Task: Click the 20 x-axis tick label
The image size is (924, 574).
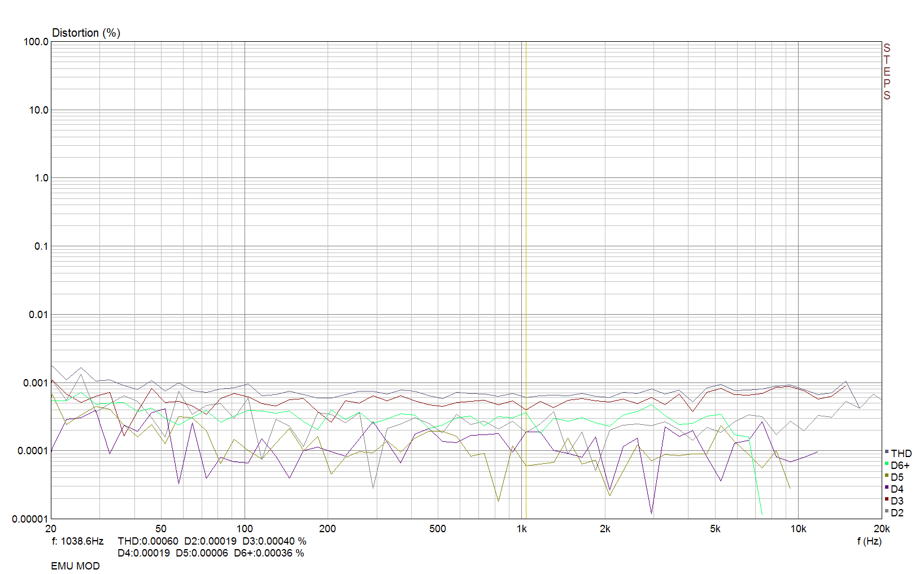Action: [51, 529]
